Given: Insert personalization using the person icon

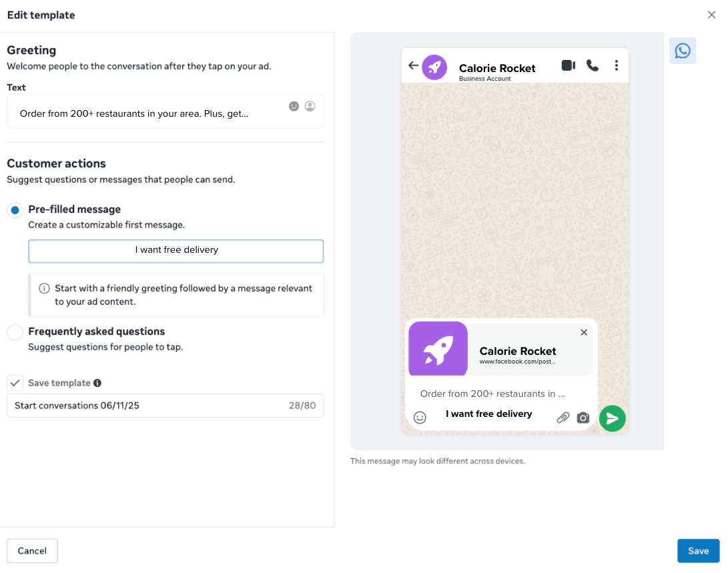Looking at the screenshot, I should (310, 106).
